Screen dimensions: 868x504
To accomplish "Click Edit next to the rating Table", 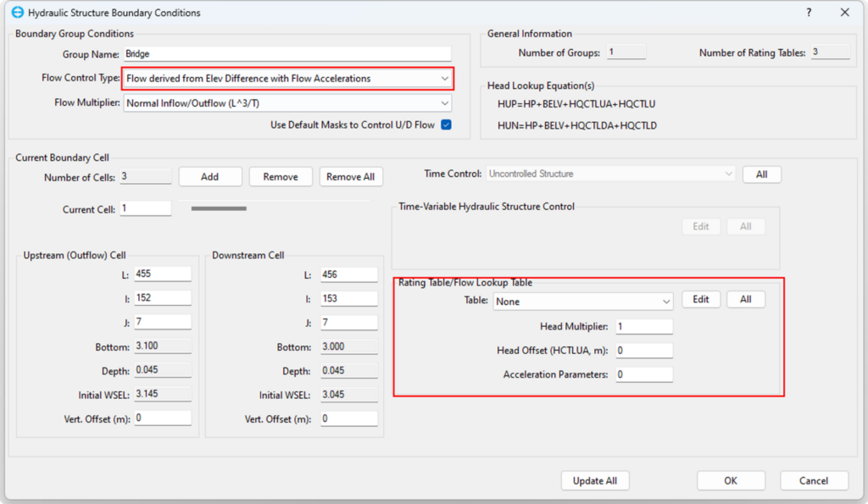I will [x=701, y=300].
